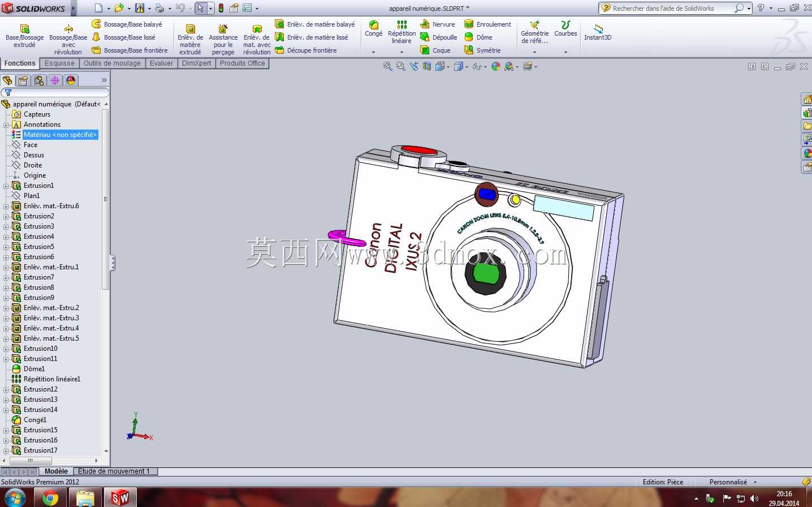Toggle Instant3D mode
This screenshot has height=507, width=812.
pos(598,32)
